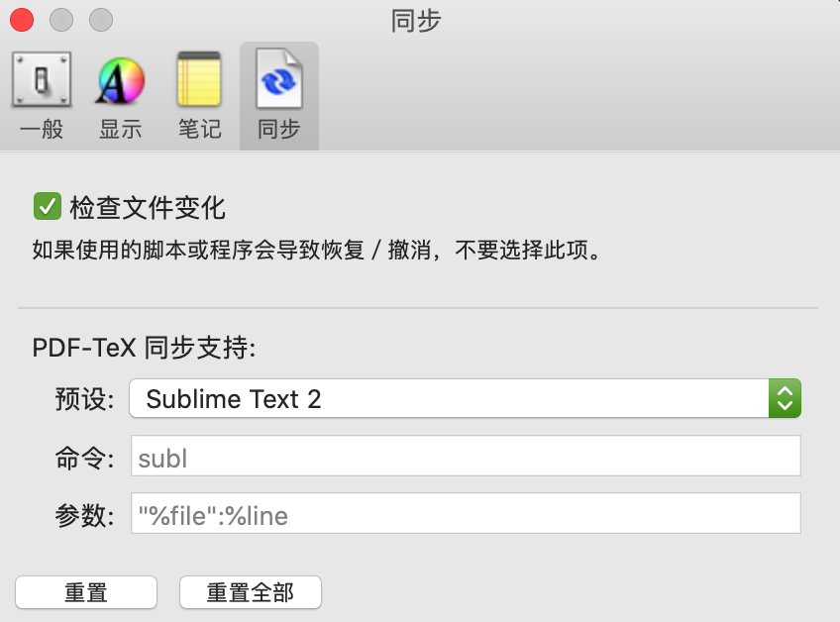This screenshot has height=622, width=840.
Task: Click the light-switch icon in the toolbar
Action: (41, 79)
